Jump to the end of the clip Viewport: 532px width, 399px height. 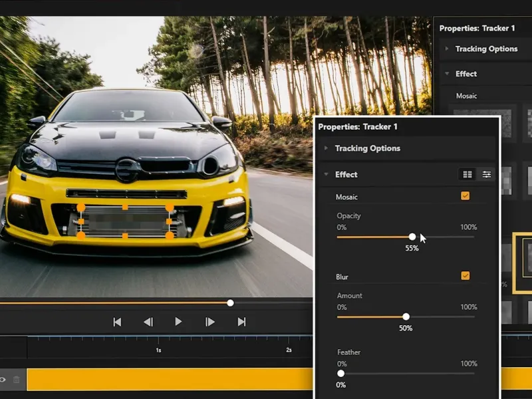coord(241,322)
